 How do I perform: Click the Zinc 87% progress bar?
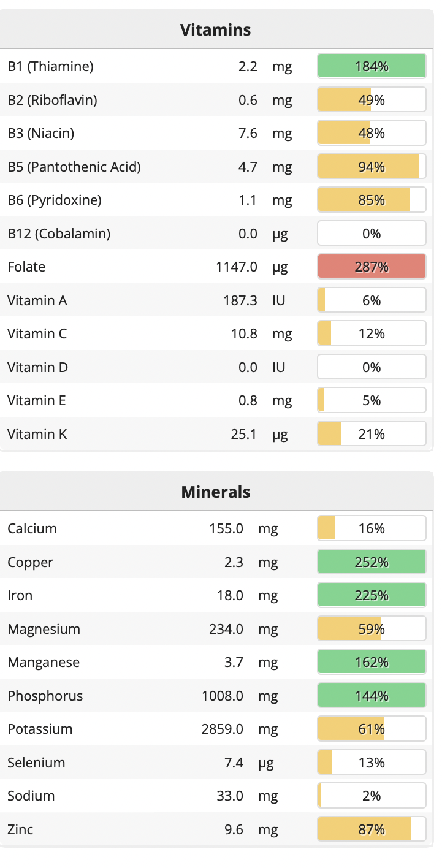(372, 829)
